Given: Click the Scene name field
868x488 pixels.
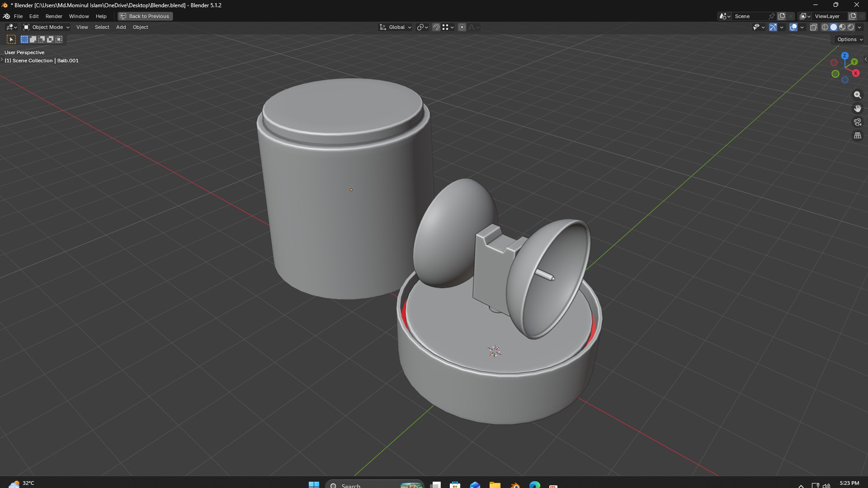Looking at the screenshot, I should [750, 16].
